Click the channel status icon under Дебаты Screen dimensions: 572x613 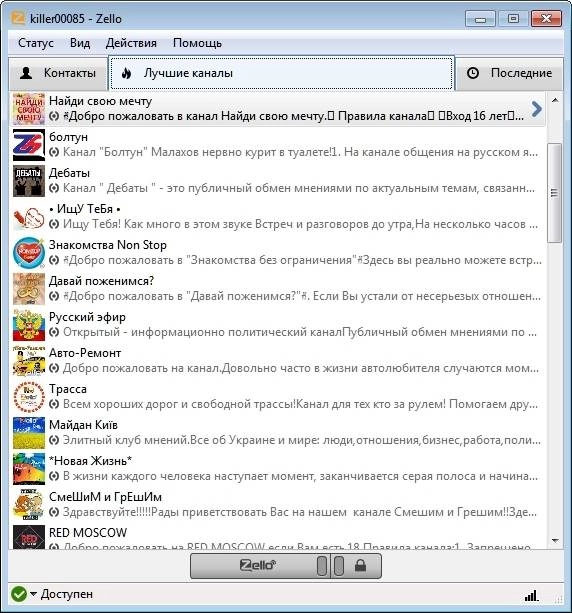(54, 188)
